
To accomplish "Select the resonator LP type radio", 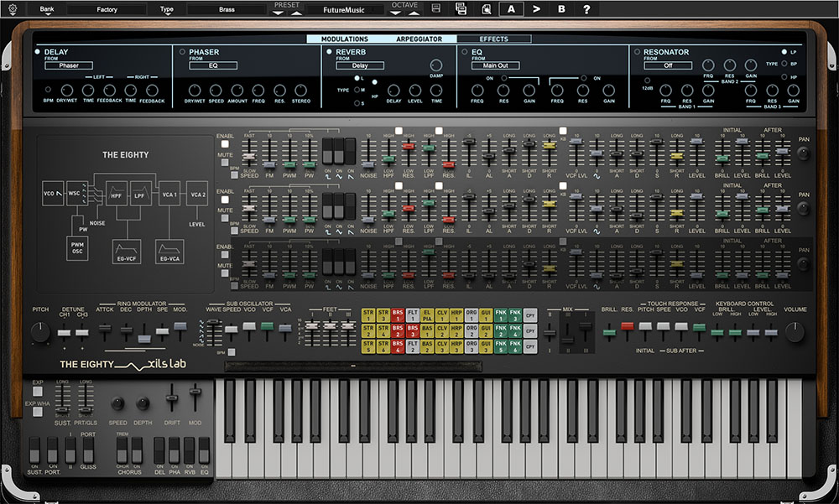I will (x=784, y=52).
